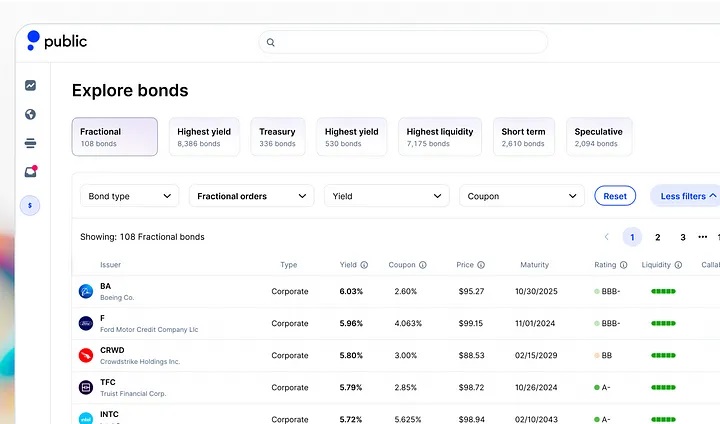Click the globe explore icon in sidebar
This screenshot has height=424, width=720.
[31, 114]
